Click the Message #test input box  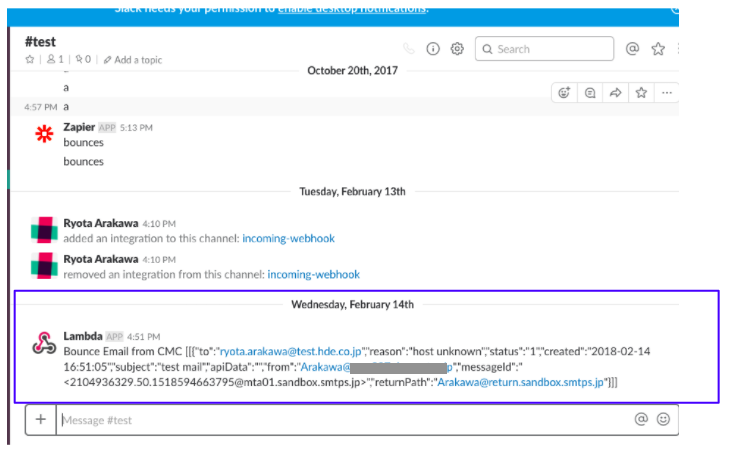pyautogui.click(x=344, y=420)
